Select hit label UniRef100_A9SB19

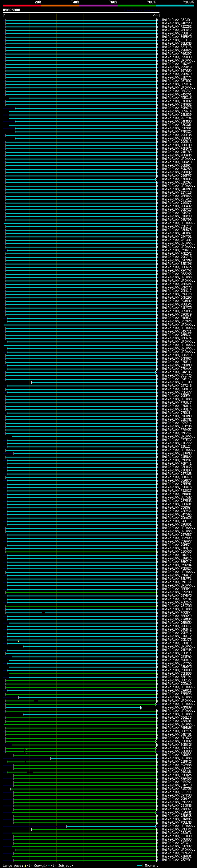click(177, 67)
